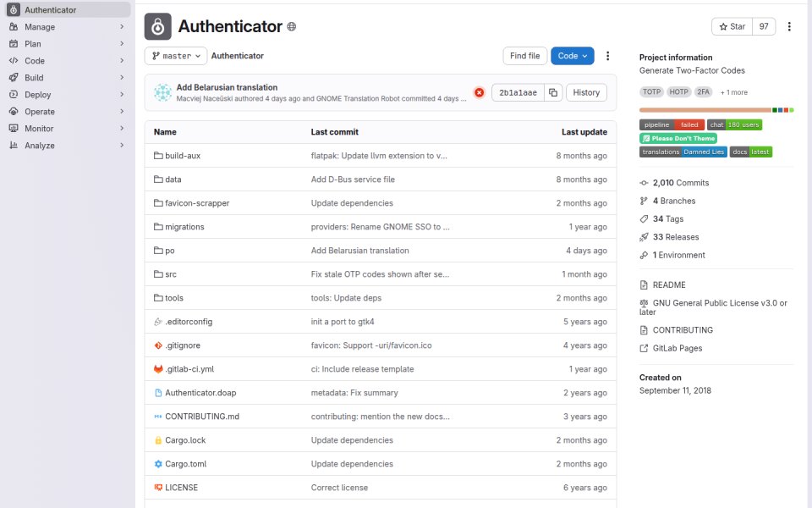Click the Find file button
The height and width of the screenshot is (508, 812).
tap(524, 56)
